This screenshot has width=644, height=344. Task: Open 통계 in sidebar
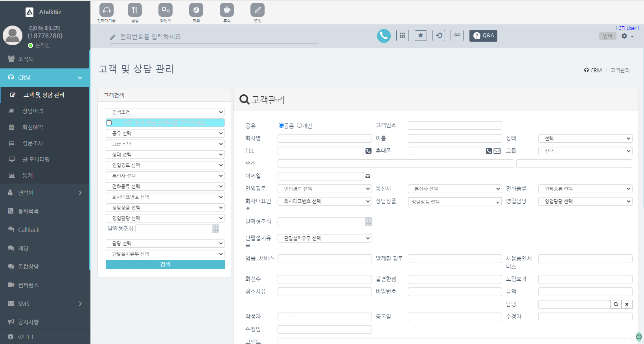coord(44,175)
